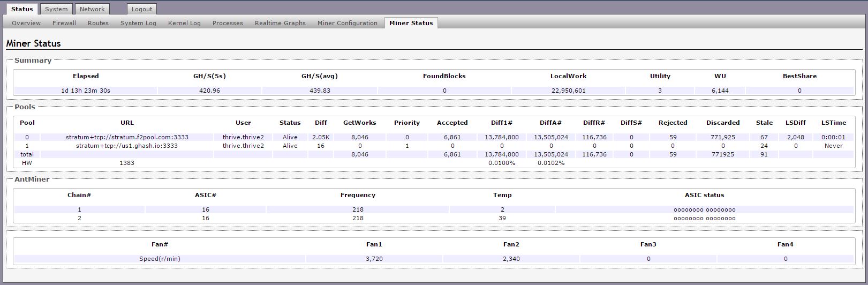Select the LSTime value 0:00:01
Viewport: 868px width, 285px height.
click(834, 137)
